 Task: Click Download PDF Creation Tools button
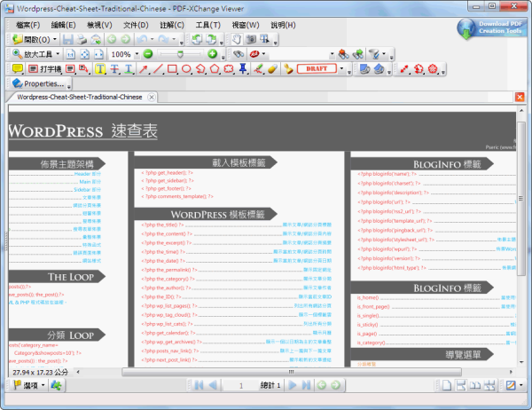(492, 27)
